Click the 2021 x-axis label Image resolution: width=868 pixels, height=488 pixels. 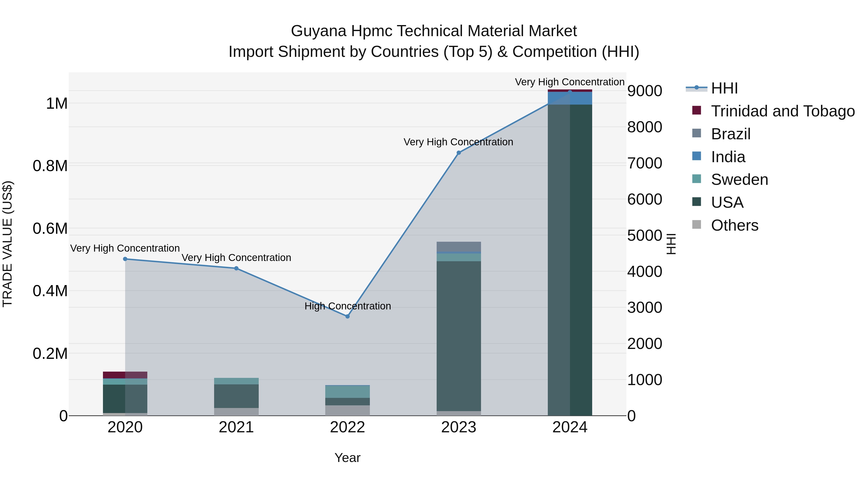(x=236, y=427)
